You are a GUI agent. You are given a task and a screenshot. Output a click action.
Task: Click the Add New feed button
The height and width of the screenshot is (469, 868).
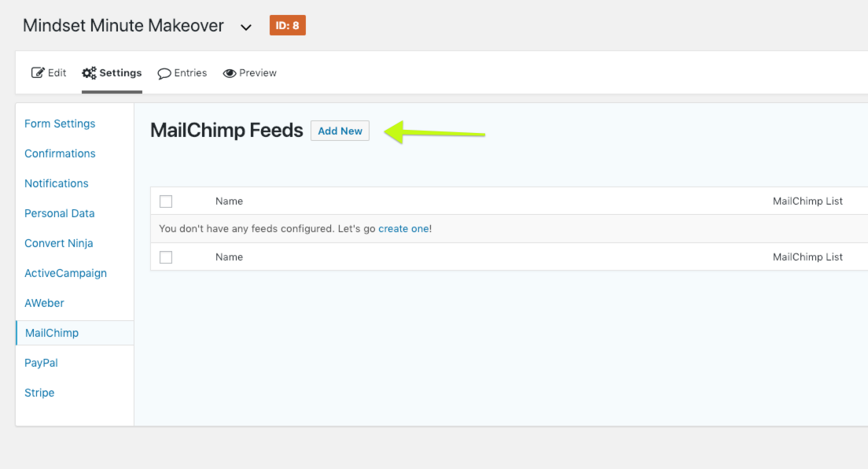[340, 131]
